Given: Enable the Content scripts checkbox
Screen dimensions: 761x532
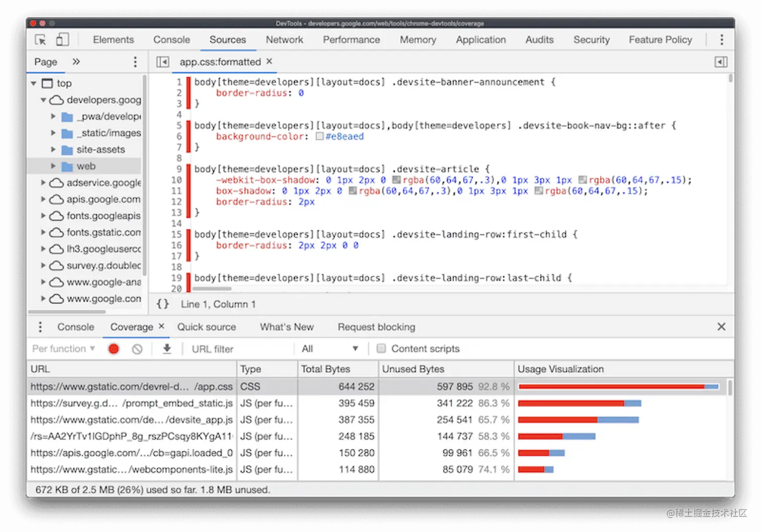Looking at the screenshot, I should click(x=382, y=348).
